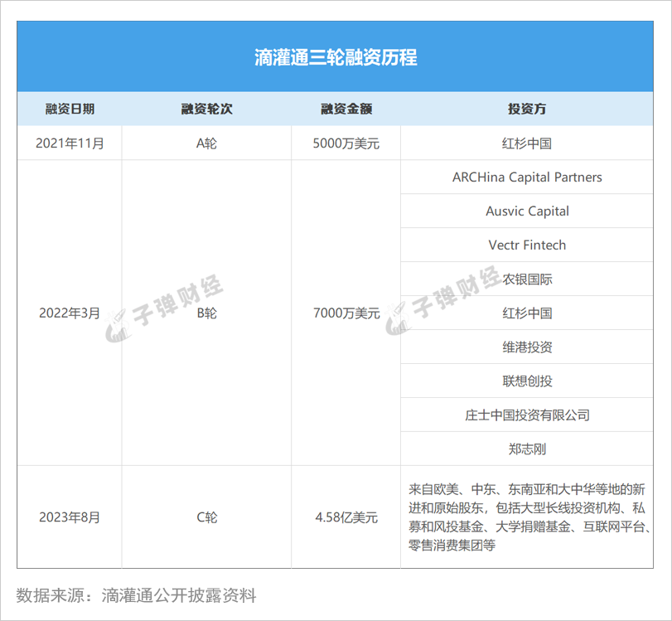Viewport: 672px width, 621px height.
Task: Select Ausvic Capital investor cell
Action: click(527, 211)
